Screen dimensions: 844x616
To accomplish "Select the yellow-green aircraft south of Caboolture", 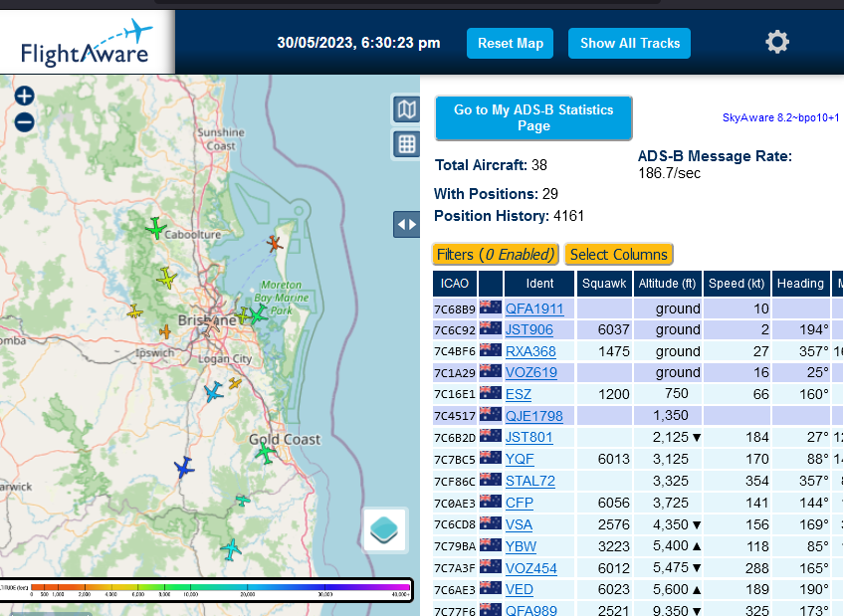I will pos(167,278).
